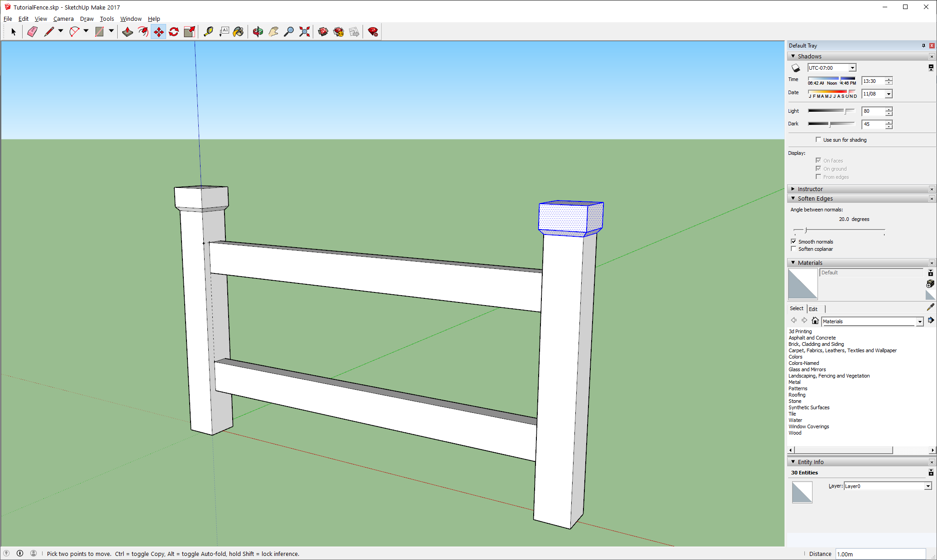Image resolution: width=937 pixels, height=560 pixels.
Task: Activate the Orbit camera tool
Action: click(258, 32)
